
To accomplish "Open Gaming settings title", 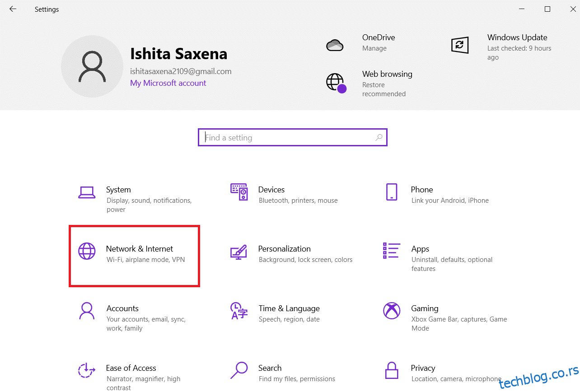I will coord(425,308).
